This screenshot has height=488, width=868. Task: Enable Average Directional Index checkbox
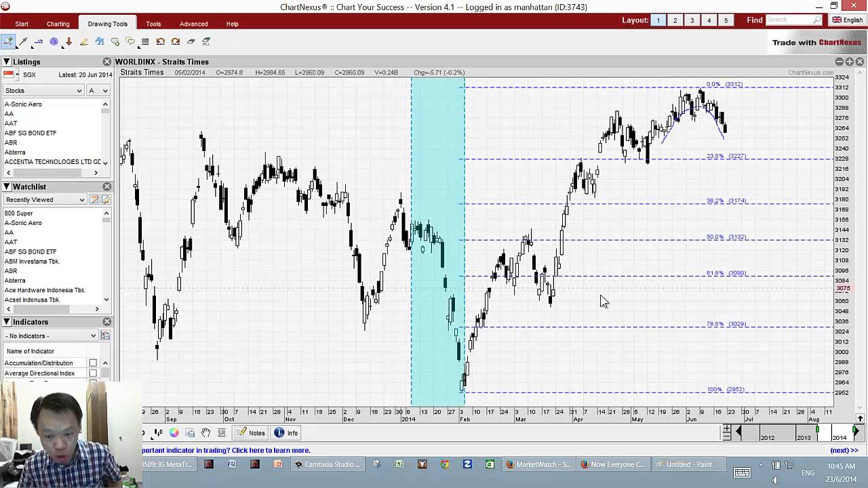tap(93, 373)
